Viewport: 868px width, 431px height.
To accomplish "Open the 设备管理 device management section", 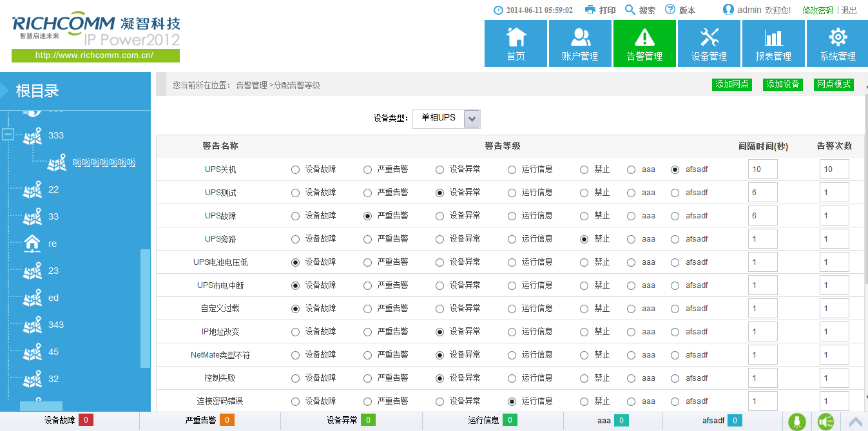I will [708, 43].
